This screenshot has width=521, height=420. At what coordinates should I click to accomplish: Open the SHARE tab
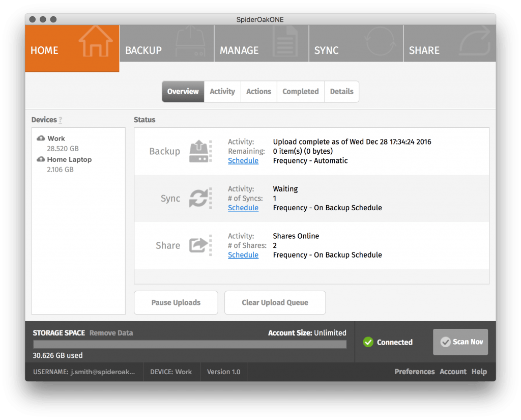click(450, 44)
